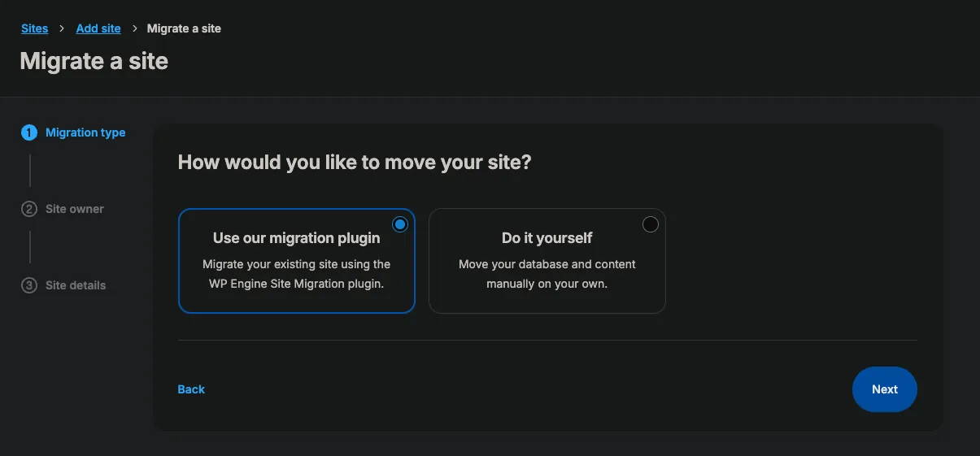Click the move database manually description text
This screenshot has width=980, height=456.
547,274
